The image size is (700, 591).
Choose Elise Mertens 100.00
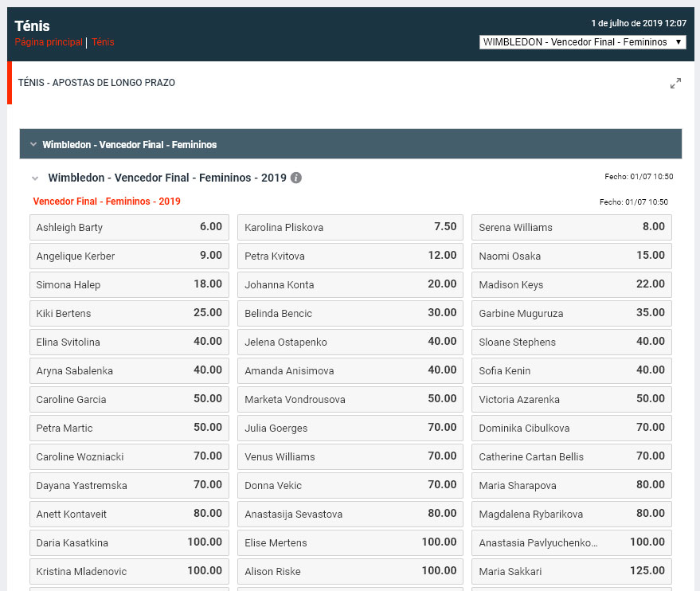point(350,542)
